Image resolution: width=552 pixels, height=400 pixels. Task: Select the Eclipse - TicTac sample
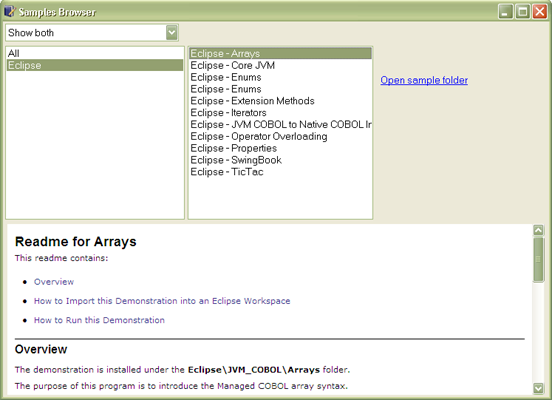(x=280, y=172)
